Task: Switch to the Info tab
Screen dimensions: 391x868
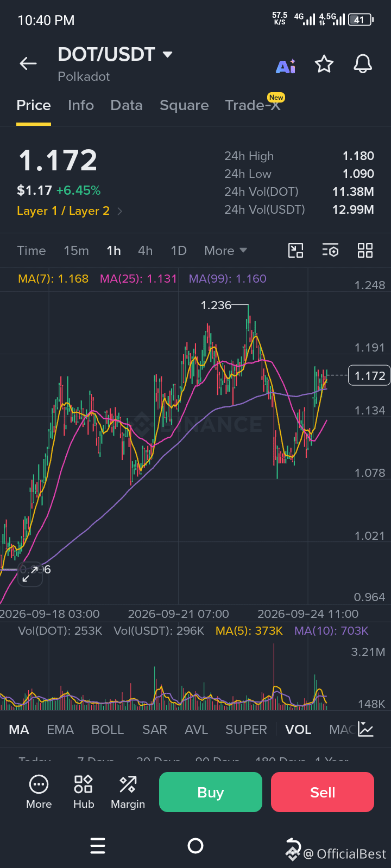Action: [81, 105]
